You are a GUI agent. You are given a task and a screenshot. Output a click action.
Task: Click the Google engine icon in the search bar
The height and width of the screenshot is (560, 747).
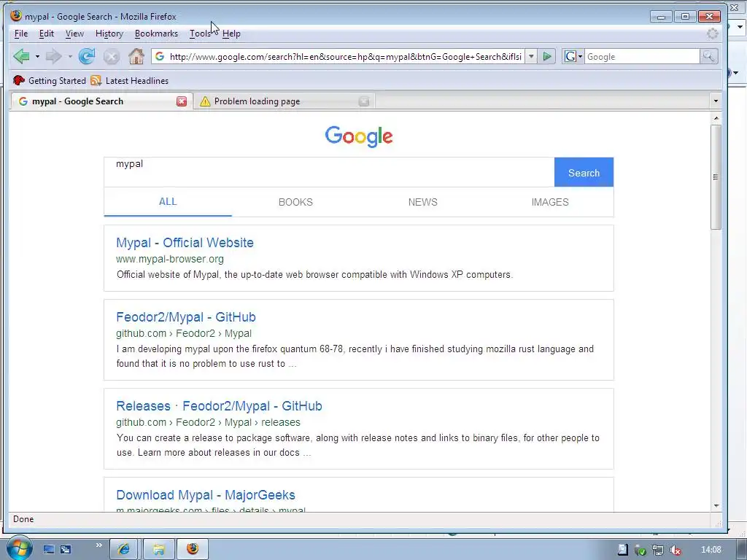click(570, 57)
